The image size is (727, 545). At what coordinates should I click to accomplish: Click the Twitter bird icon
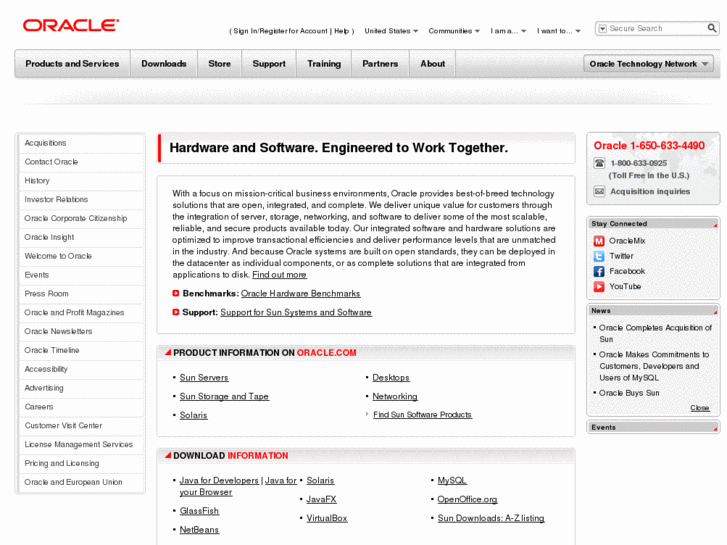pos(599,256)
